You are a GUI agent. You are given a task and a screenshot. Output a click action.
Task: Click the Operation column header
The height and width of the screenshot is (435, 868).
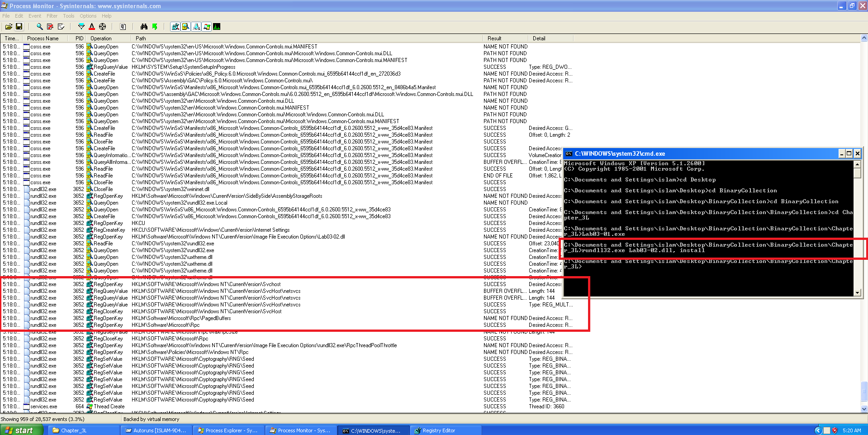(101, 38)
